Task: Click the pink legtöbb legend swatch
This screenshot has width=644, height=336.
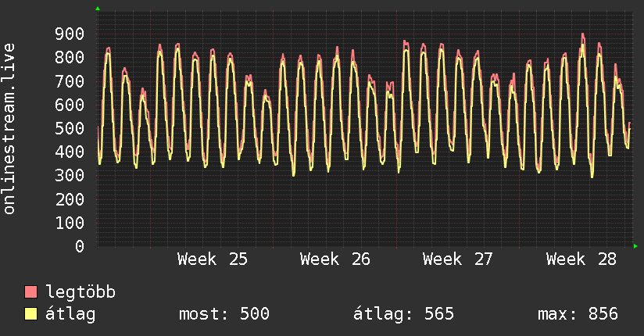Action: pyautogui.click(x=30, y=291)
